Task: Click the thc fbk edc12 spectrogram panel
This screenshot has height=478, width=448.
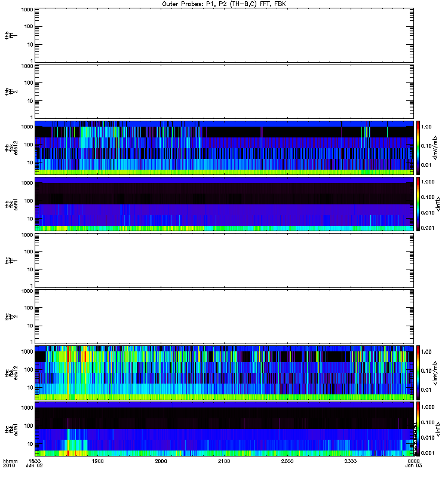Action: (224, 372)
